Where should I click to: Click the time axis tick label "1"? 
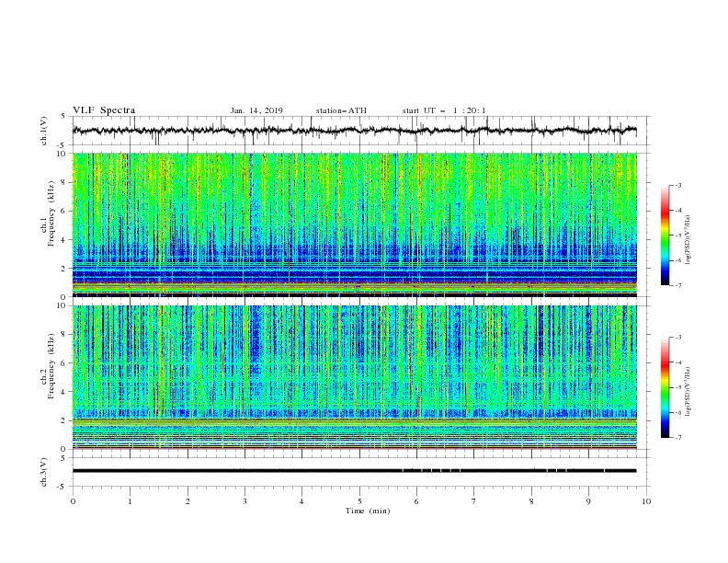tap(130, 501)
